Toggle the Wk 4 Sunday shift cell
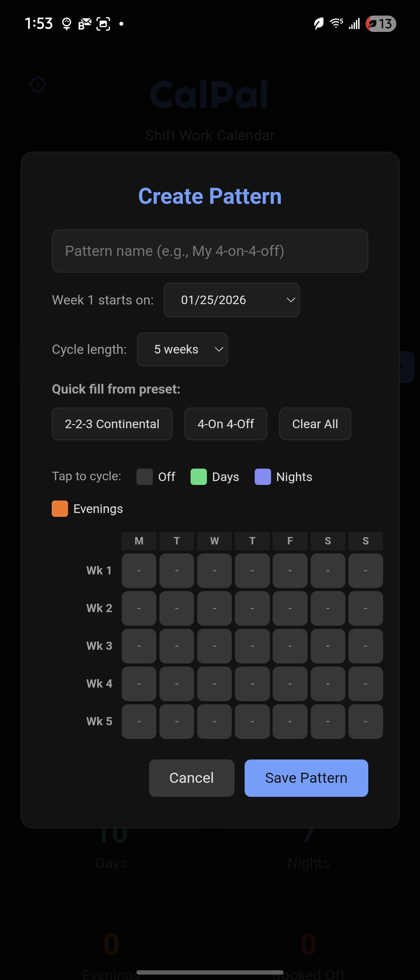This screenshot has width=420, height=980. pyautogui.click(x=366, y=684)
